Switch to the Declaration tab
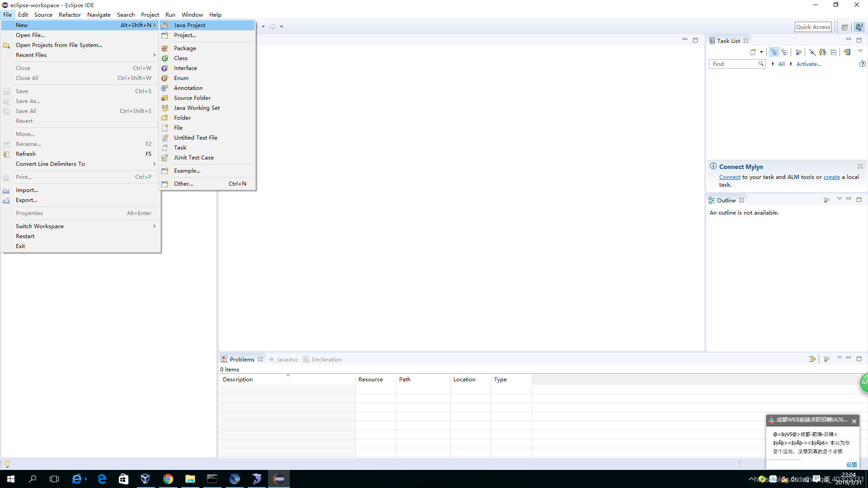 pos(322,360)
